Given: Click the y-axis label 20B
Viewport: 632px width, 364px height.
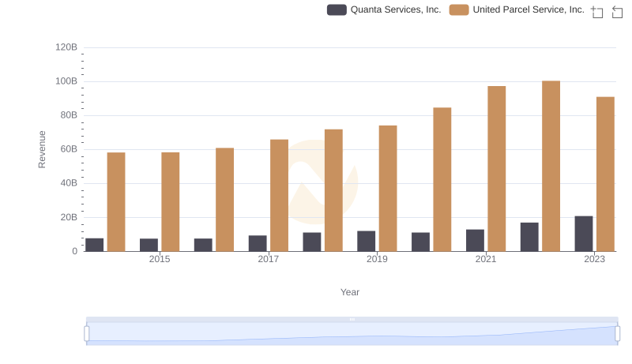Looking at the screenshot, I should click(x=69, y=217).
